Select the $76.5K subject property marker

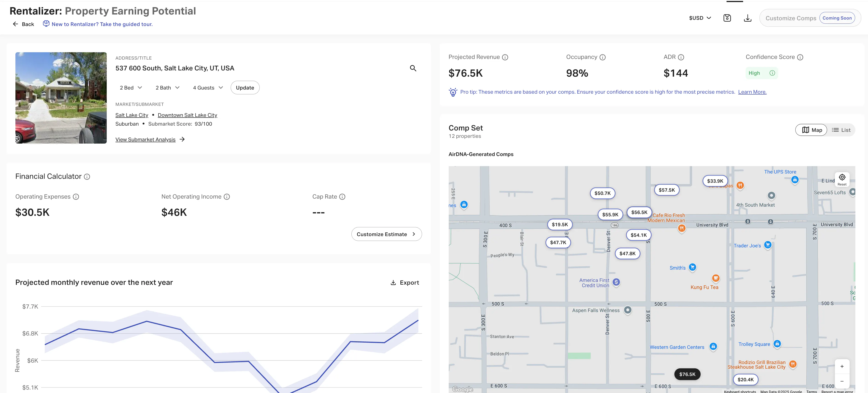tap(687, 374)
